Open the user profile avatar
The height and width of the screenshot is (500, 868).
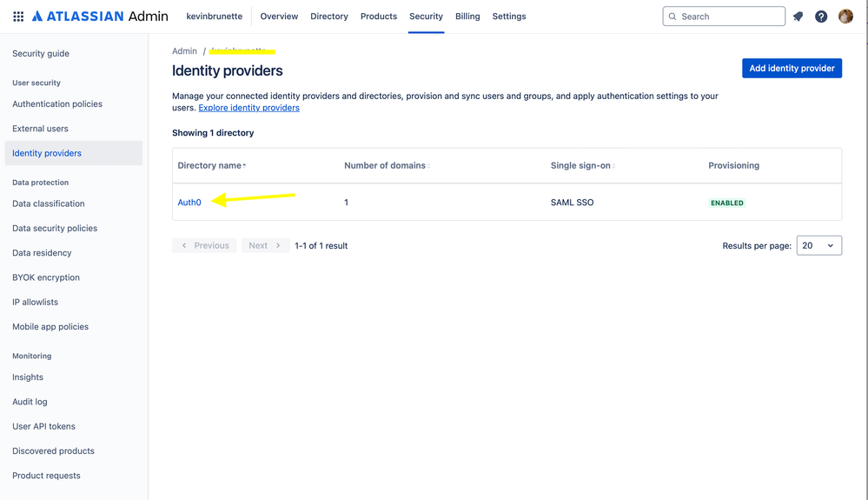coord(845,17)
